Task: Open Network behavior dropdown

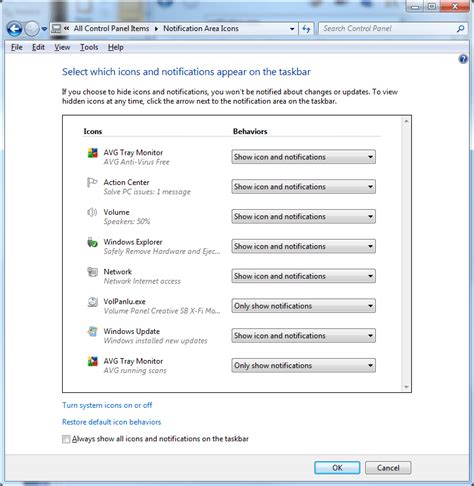Action: 303,276
